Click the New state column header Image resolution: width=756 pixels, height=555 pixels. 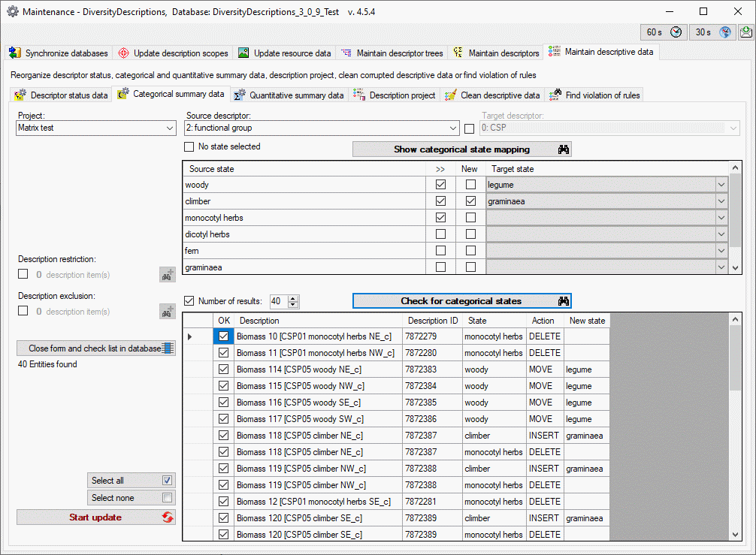point(587,321)
